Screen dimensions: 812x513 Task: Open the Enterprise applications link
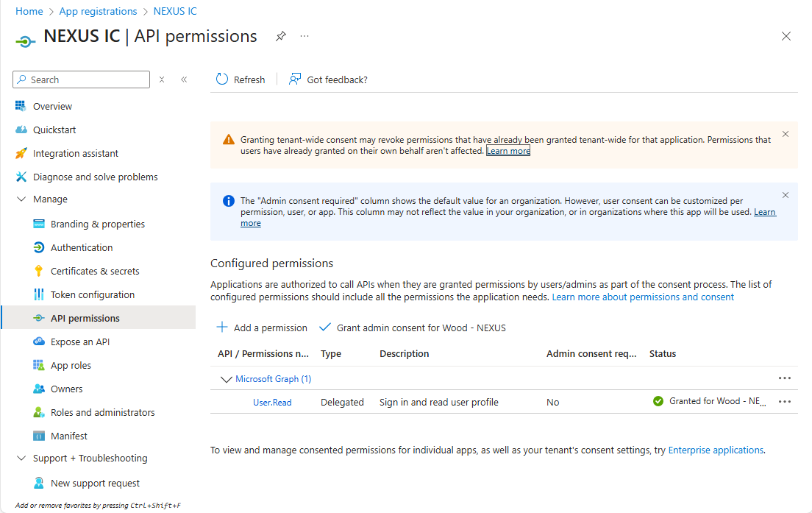tap(716, 450)
